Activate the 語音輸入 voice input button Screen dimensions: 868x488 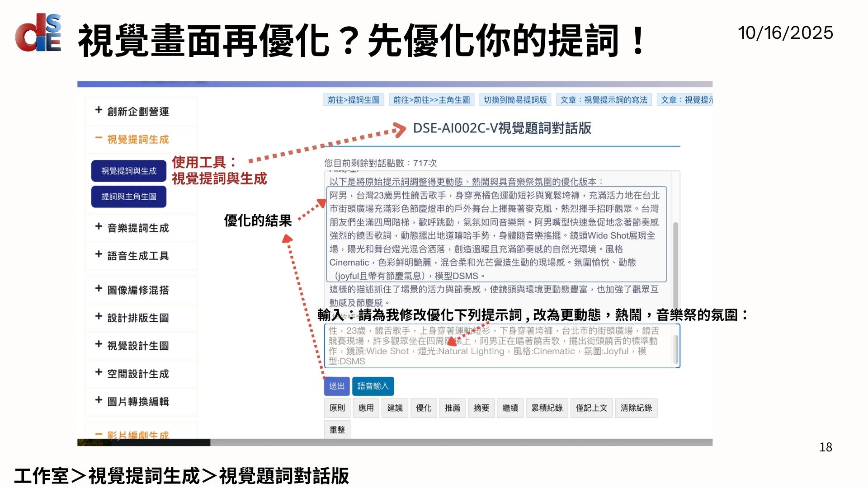(373, 386)
